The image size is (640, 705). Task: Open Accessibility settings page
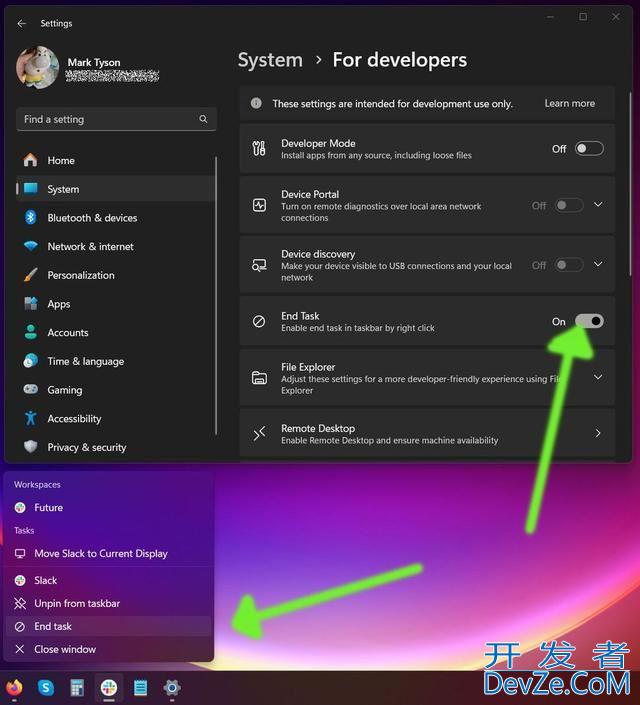[116, 419]
